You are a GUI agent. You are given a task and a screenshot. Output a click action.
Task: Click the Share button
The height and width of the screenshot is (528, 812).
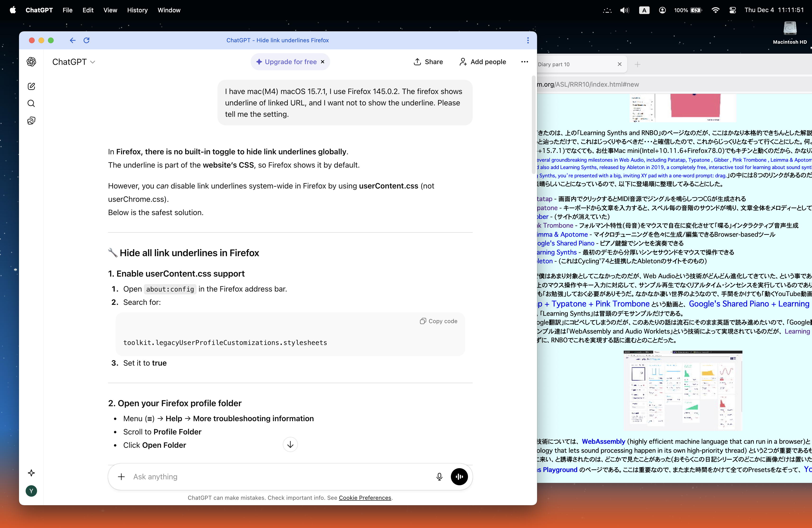(x=428, y=62)
